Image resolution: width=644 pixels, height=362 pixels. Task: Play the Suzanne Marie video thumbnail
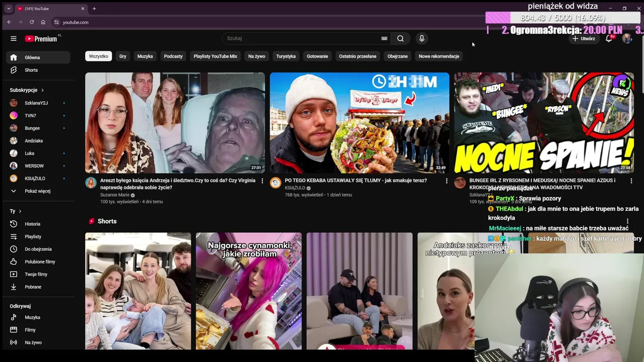coord(175,123)
